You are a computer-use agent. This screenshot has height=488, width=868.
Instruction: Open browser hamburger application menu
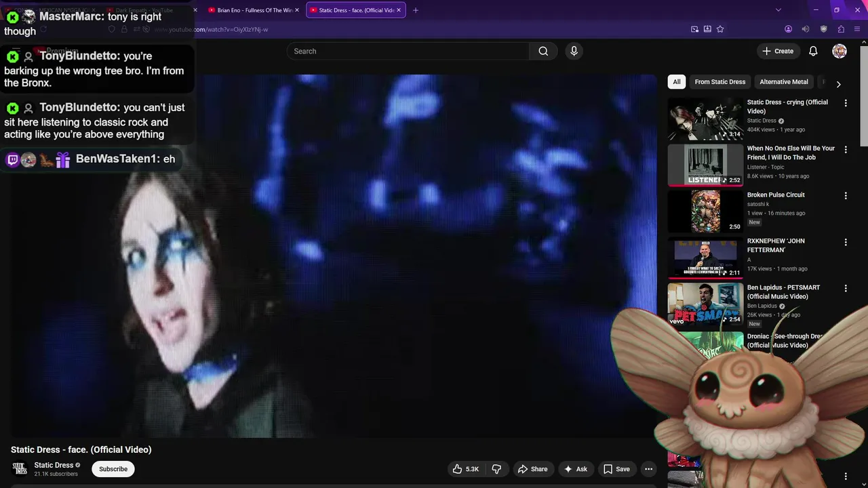(x=858, y=29)
